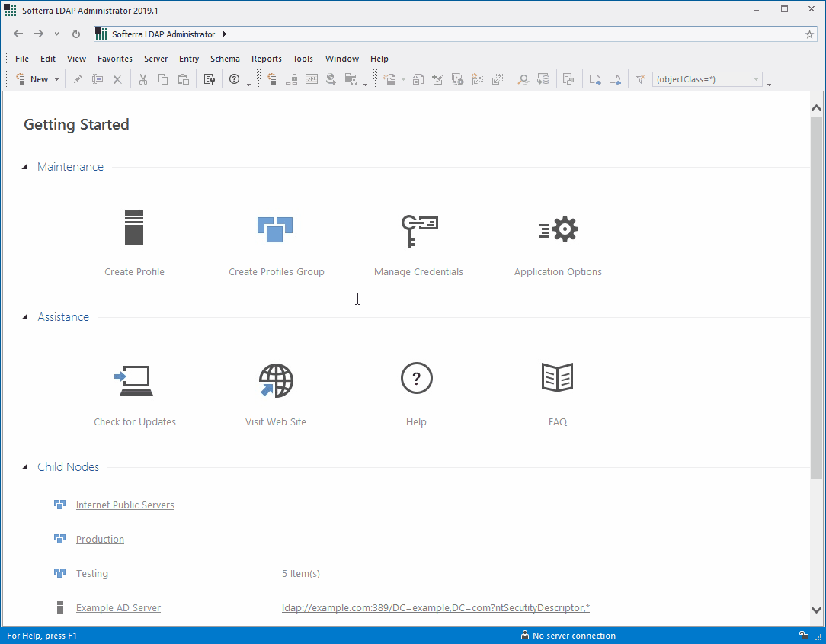
Task: Open the Reports menu
Action: pos(267,59)
